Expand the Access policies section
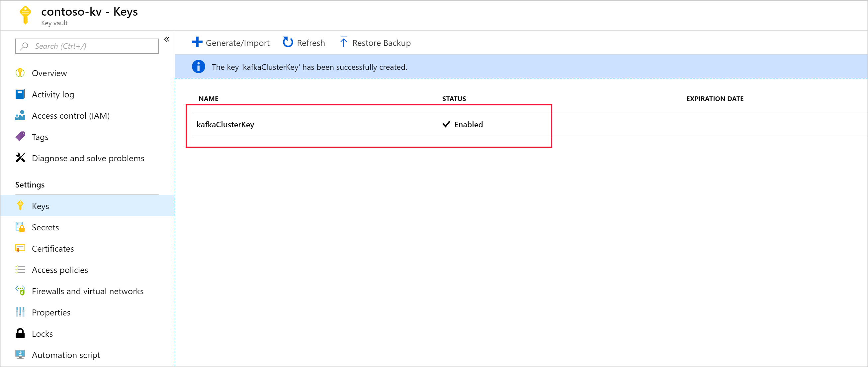 coord(61,269)
